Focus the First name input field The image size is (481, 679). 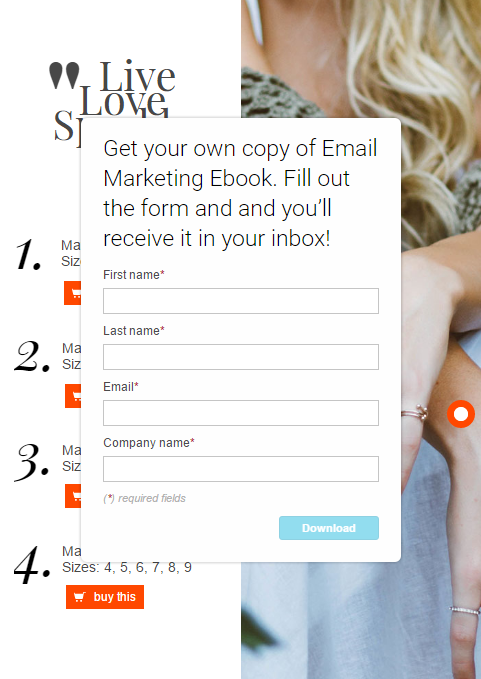point(241,301)
